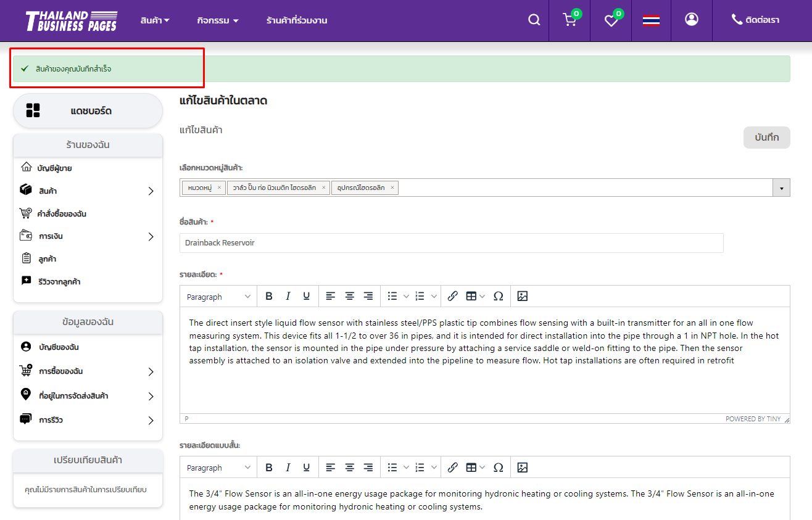812x520 pixels.
Task: Open ร้านค้าที่ร่วมงาน in top navigation
Action: click(297, 20)
